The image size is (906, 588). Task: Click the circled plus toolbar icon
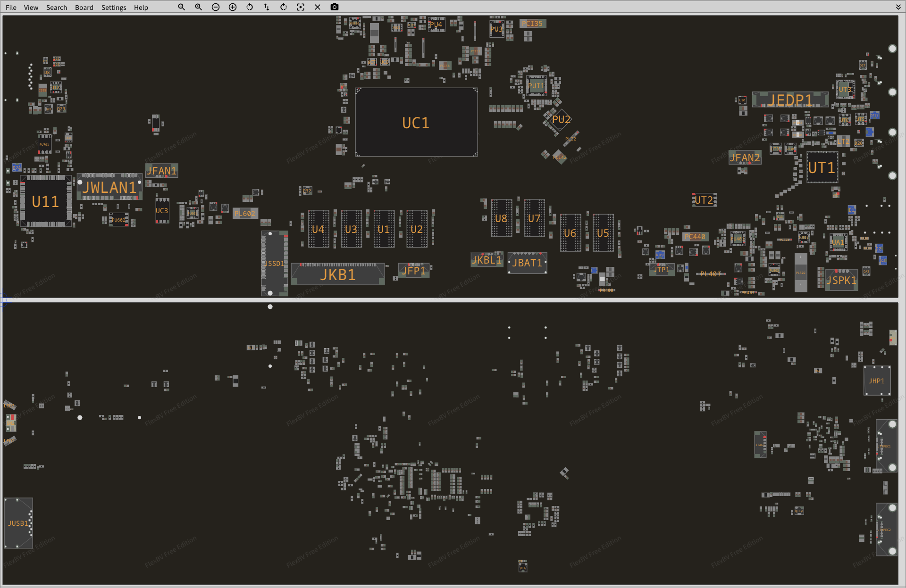233,7
